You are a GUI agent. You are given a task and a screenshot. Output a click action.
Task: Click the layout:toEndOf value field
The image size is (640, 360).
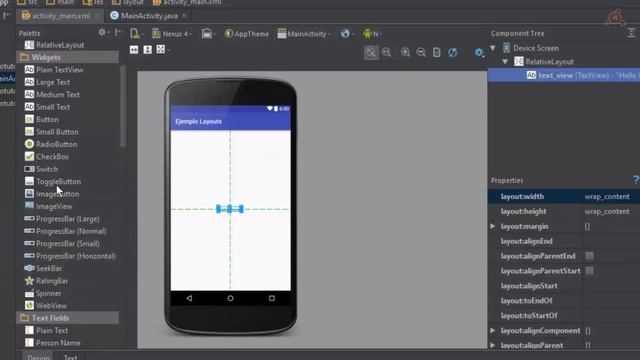[611, 301]
